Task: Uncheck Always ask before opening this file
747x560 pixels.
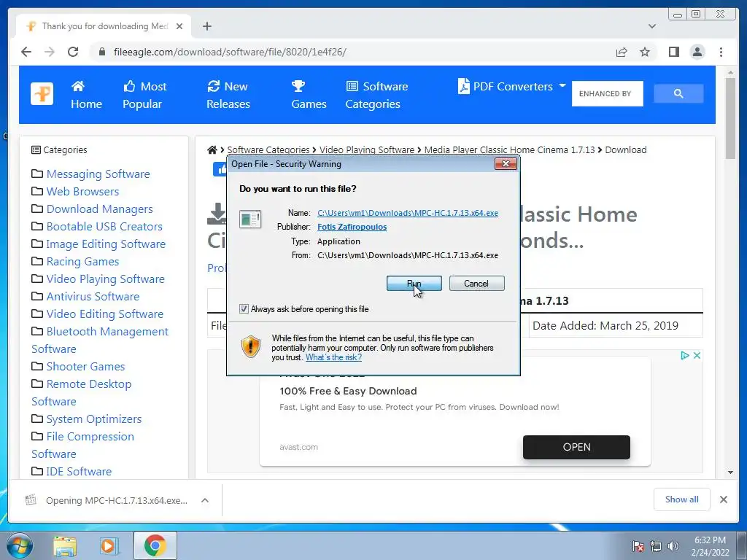Action: click(x=244, y=309)
